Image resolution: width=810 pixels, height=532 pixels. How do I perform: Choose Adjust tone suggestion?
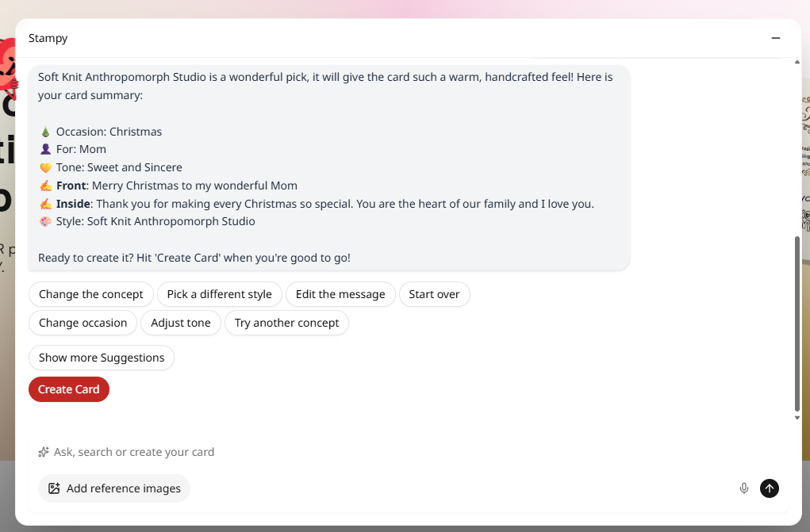click(181, 323)
